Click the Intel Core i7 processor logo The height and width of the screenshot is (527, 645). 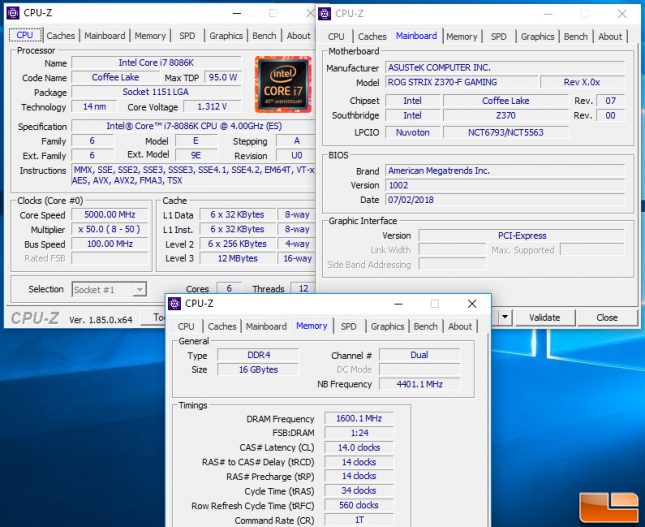(x=283, y=84)
